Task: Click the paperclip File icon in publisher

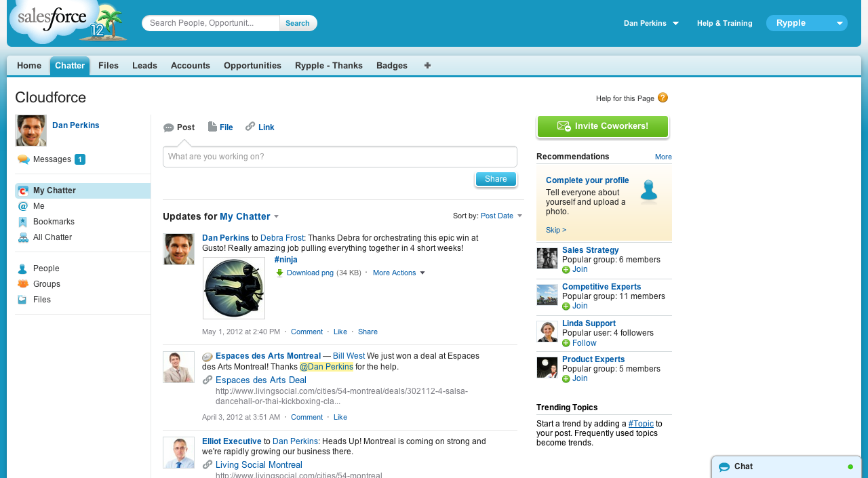Action: click(x=212, y=127)
